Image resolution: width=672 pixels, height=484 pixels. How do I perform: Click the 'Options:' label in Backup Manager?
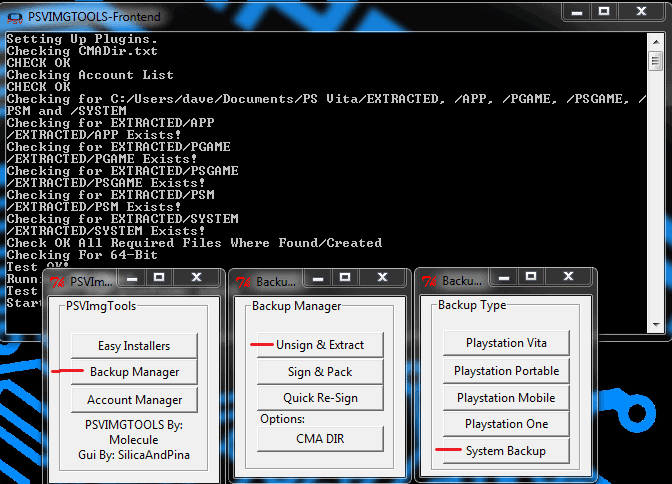(x=282, y=419)
